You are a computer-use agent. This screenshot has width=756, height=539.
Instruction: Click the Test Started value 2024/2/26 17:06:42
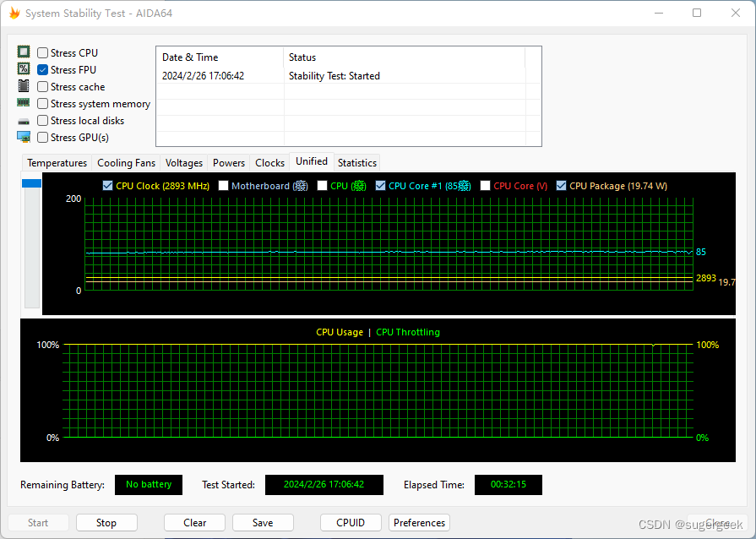click(x=324, y=485)
